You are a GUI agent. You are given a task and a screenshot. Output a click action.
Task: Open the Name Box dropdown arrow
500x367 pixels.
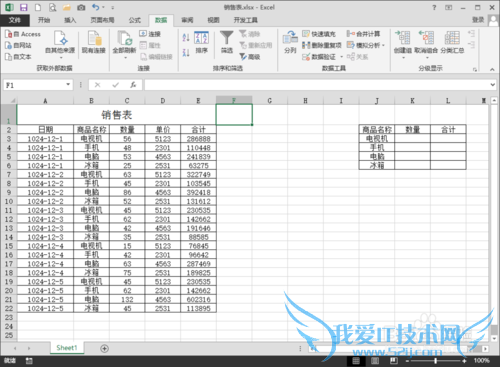[x=68, y=85]
